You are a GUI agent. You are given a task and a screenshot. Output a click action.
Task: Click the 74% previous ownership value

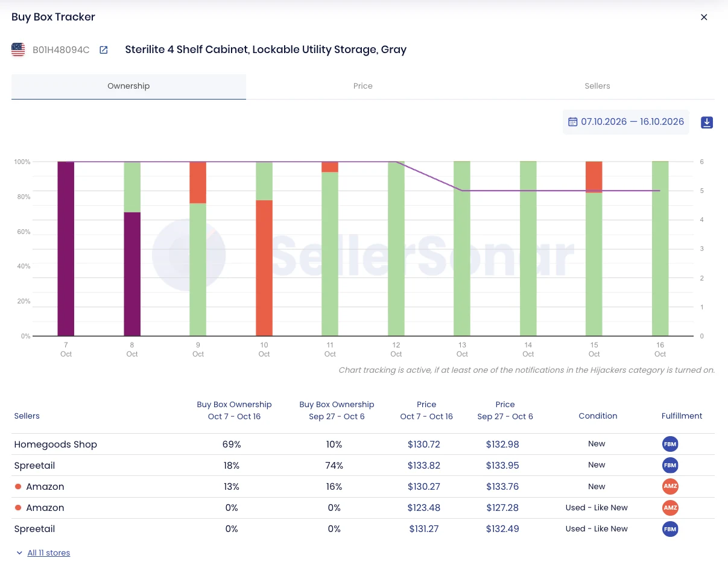[x=334, y=466]
